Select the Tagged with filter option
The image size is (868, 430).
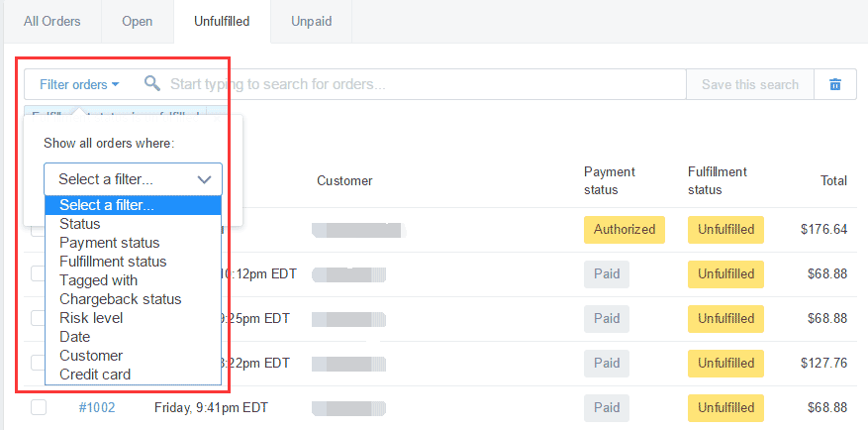(98, 280)
